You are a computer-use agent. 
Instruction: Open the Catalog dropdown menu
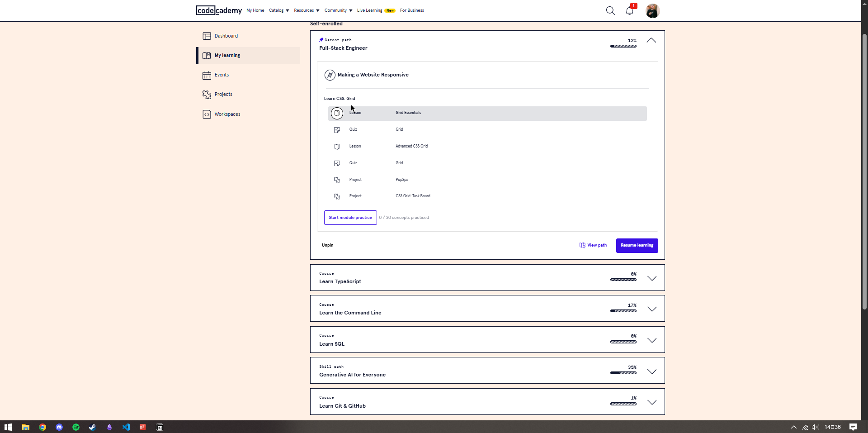(x=279, y=10)
